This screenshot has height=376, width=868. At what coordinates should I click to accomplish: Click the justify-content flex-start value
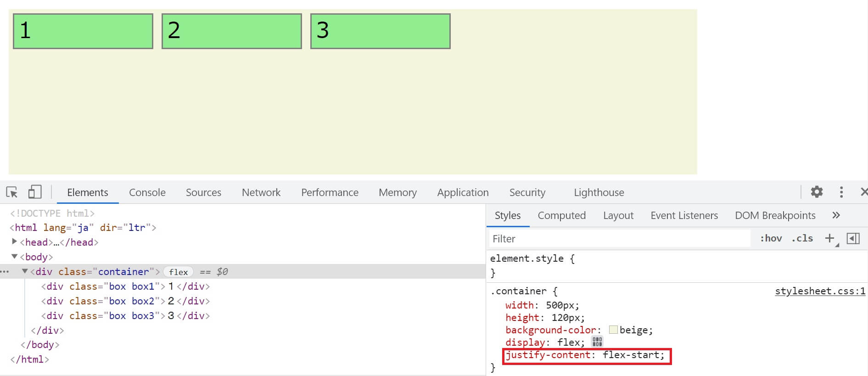pyautogui.click(x=633, y=355)
